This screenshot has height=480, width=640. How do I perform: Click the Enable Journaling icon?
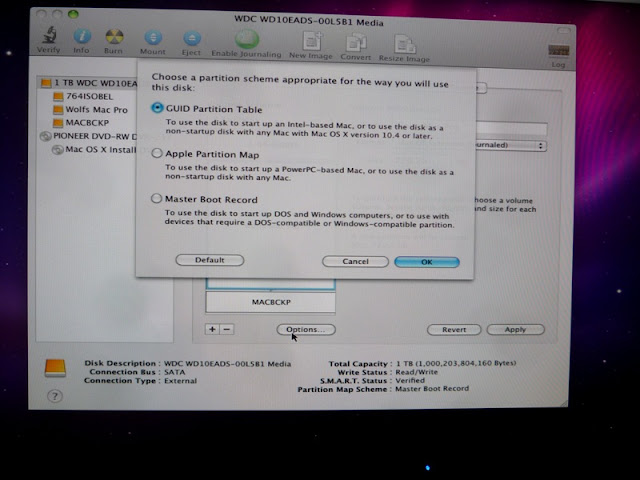pyautogui.click(x=247, y=40)
